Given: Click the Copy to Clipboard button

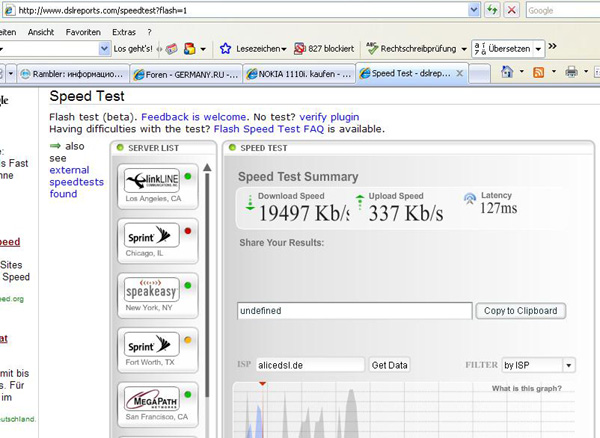Looking at the screenshot, I should (x=520, y=311).
